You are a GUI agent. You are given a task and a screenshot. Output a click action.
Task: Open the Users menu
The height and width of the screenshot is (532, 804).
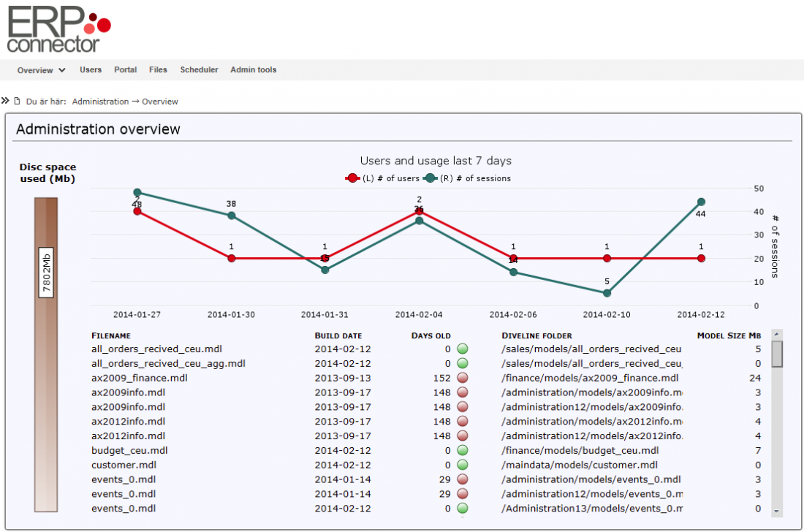(x=91, y=70)
